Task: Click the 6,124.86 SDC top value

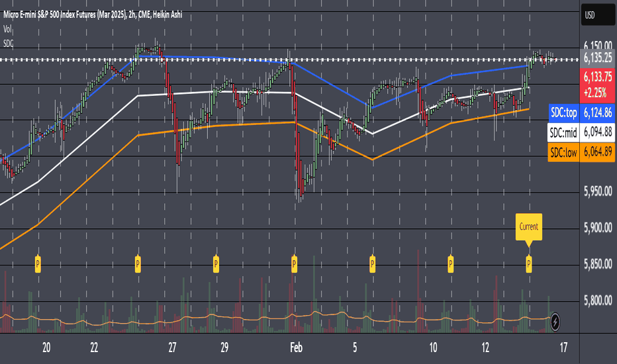Action: click(598, 113)
